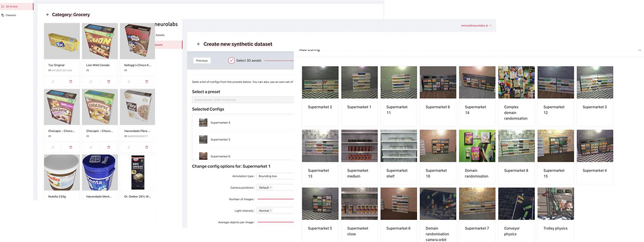Choose the Supermarket 7 config
The height and width of the screenshot is (242, 644).
(x=477, y=215)
